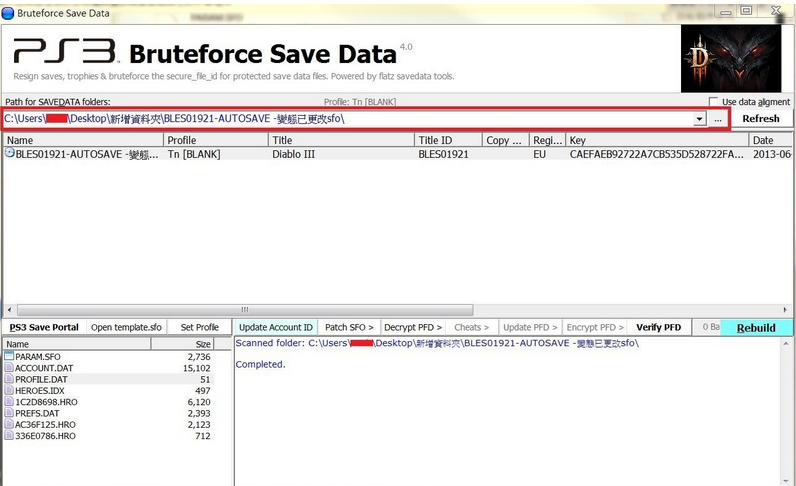Click the PREFS.DAT file icon
The width and height of the screenshot is (796, 486).
9,413
